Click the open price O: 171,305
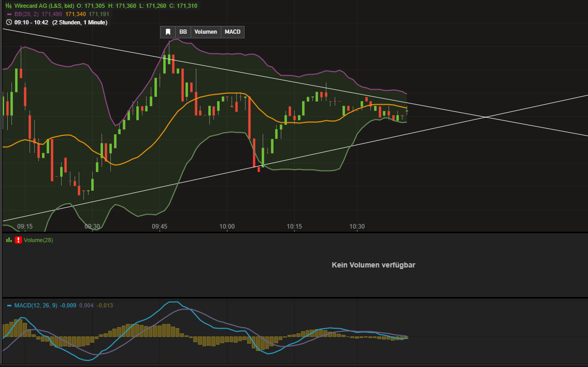 91,6
